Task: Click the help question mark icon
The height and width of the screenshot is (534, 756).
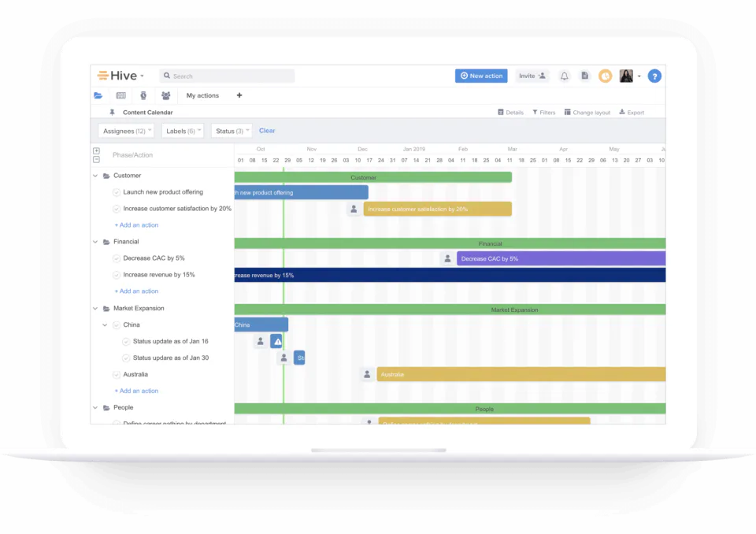Action: pyautogui.click(x=654, y=76)
